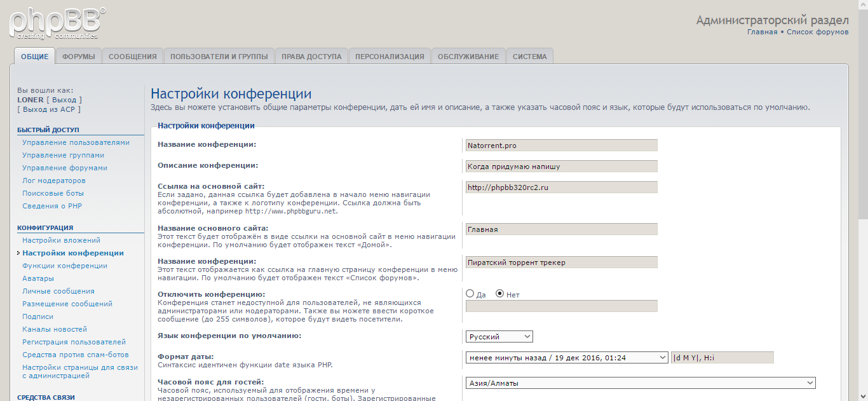Select the 'Нет' radio button
868x401 pixels.
pos(499,294)
